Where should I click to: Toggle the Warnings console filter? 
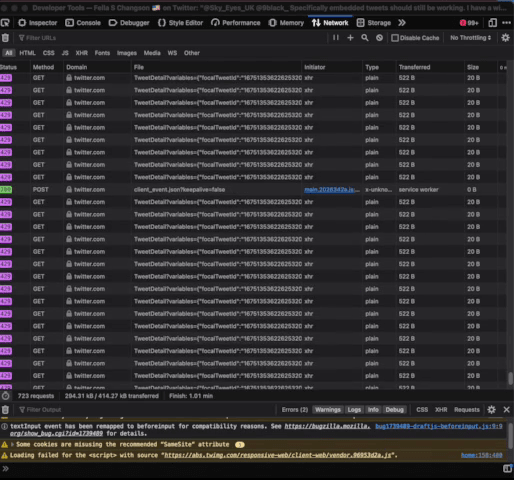(x=328, y=410)
